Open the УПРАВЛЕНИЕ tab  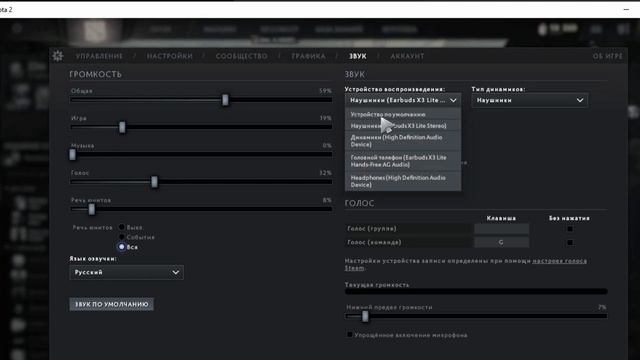(x=99, y=56)
